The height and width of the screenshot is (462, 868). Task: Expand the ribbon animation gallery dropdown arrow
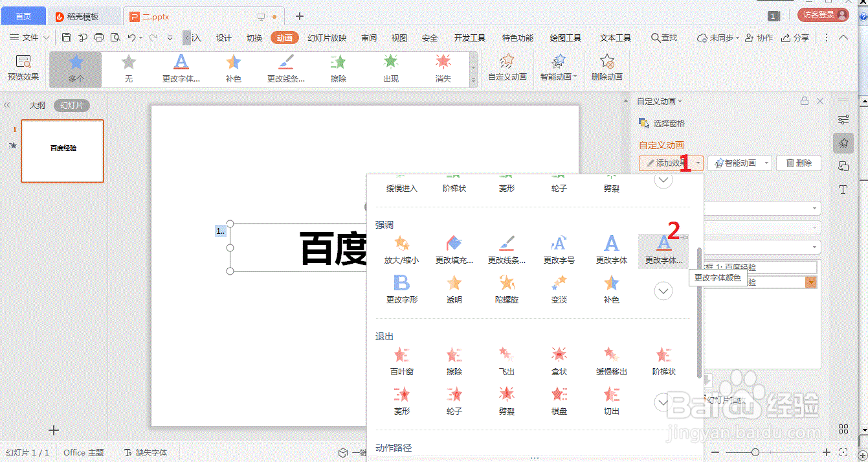473,81
